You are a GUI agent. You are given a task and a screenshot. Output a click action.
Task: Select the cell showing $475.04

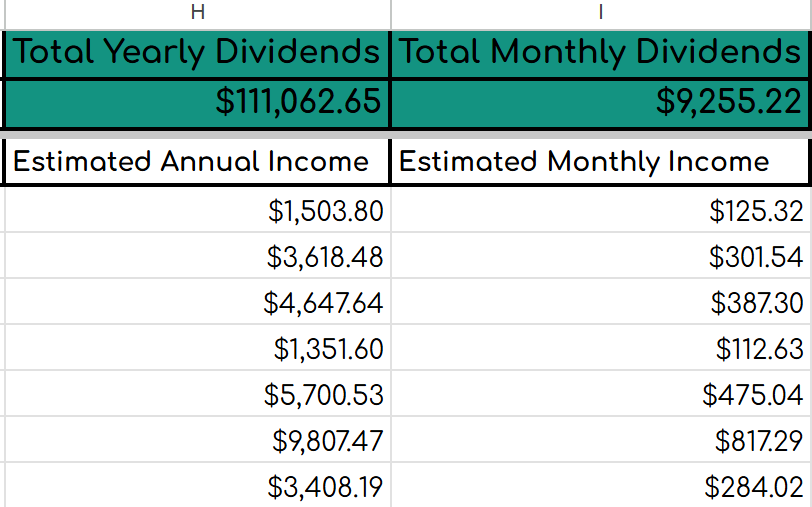point(602,394)
